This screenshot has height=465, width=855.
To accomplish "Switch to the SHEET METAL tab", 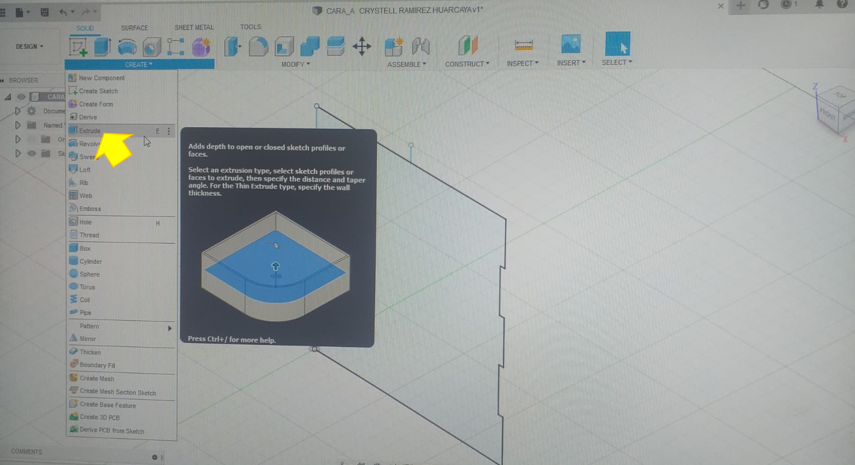I will coord(194,27).
